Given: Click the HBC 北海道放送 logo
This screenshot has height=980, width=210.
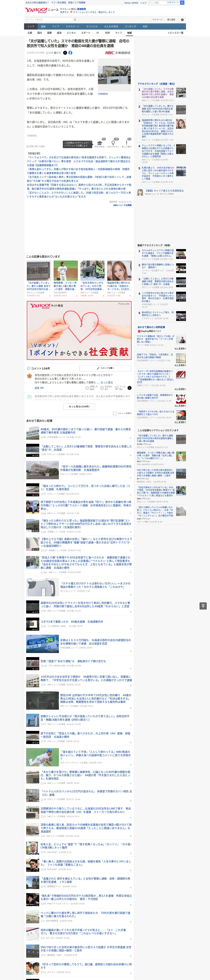Looking at the screenshot, I should point(118,53).
